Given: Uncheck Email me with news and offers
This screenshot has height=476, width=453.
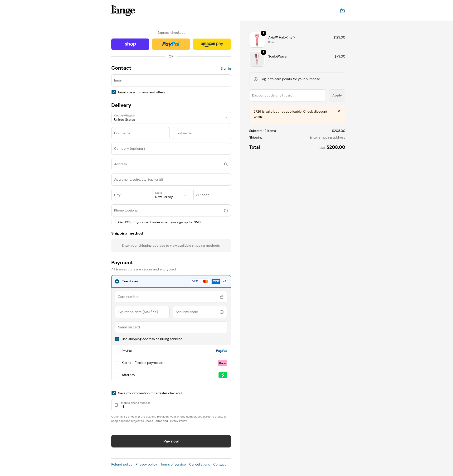Looking at the screenshot, I should point(114,92).
